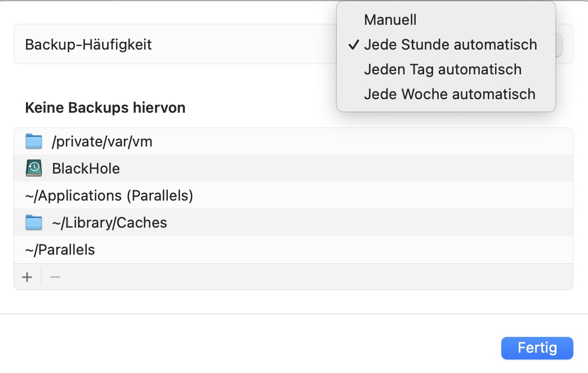The width and height of the screenshot is (588, 373).
Task: Select the ~/Library/Caches row
Action: pos(293,223)
